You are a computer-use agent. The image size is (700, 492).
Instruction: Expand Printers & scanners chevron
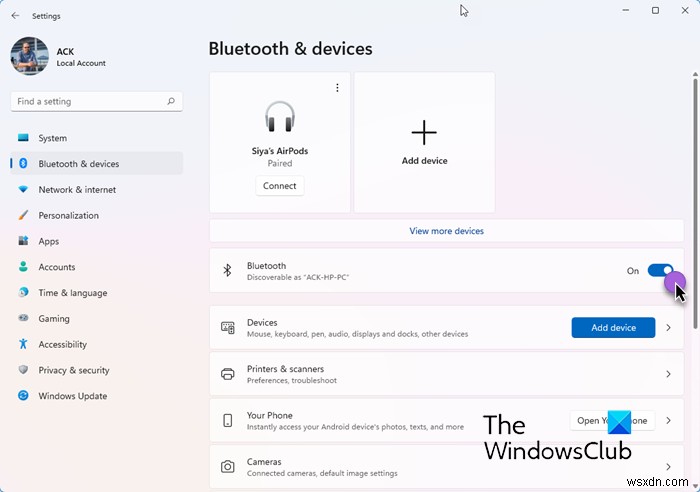click(668, 374)
